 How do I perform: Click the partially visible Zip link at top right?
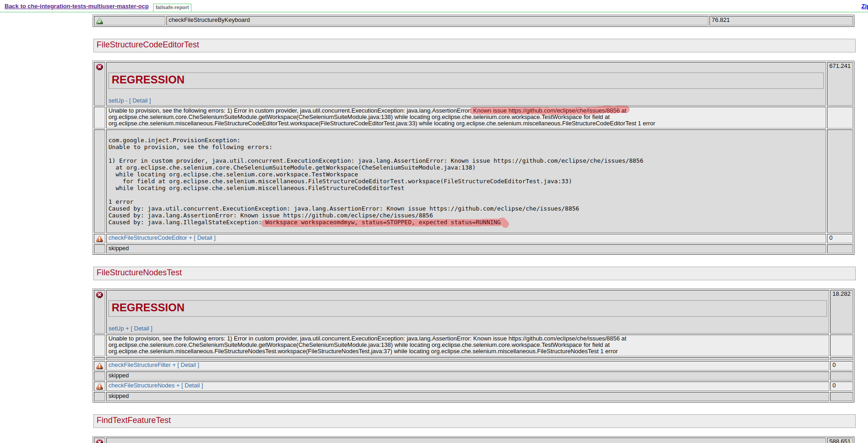click(x=864, y=6)
